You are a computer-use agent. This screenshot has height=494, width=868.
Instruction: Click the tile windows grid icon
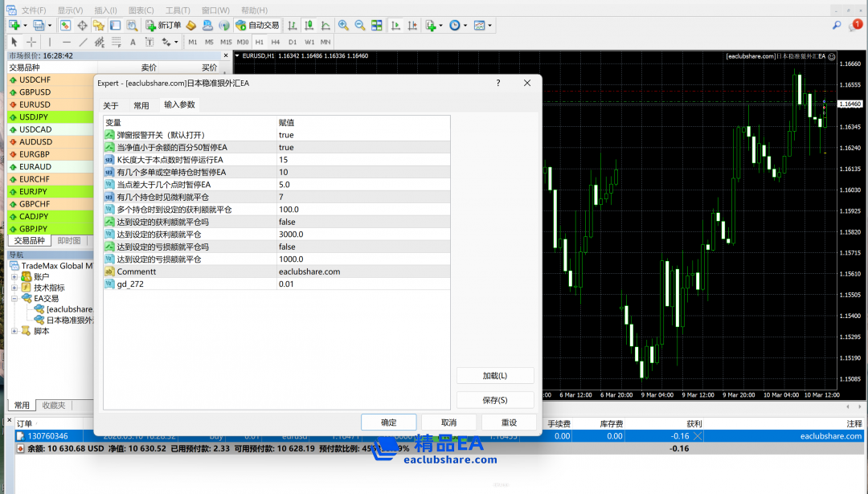click(x=375, y=26)
